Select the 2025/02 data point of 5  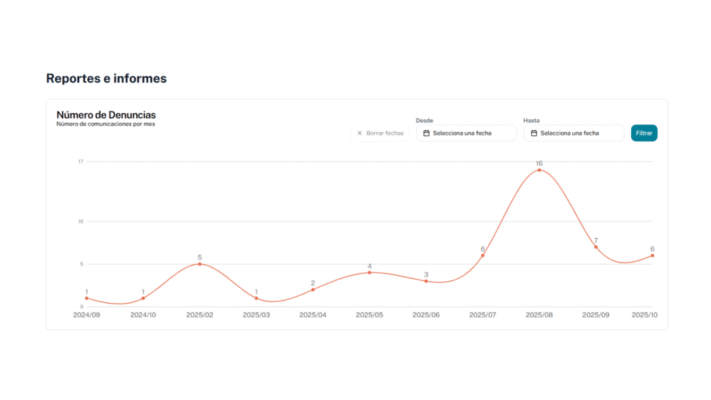pyautogui.click(x=200, y=264)
